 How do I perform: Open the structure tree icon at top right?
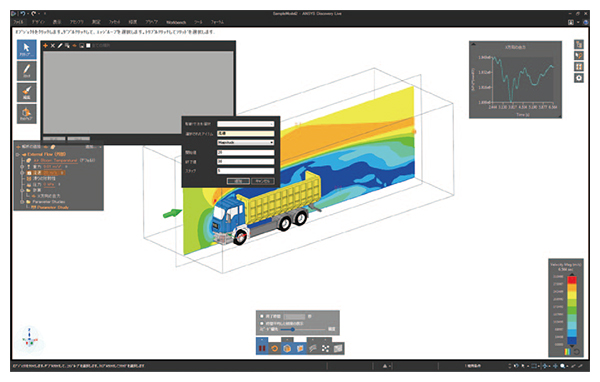[x=579, y=44]
